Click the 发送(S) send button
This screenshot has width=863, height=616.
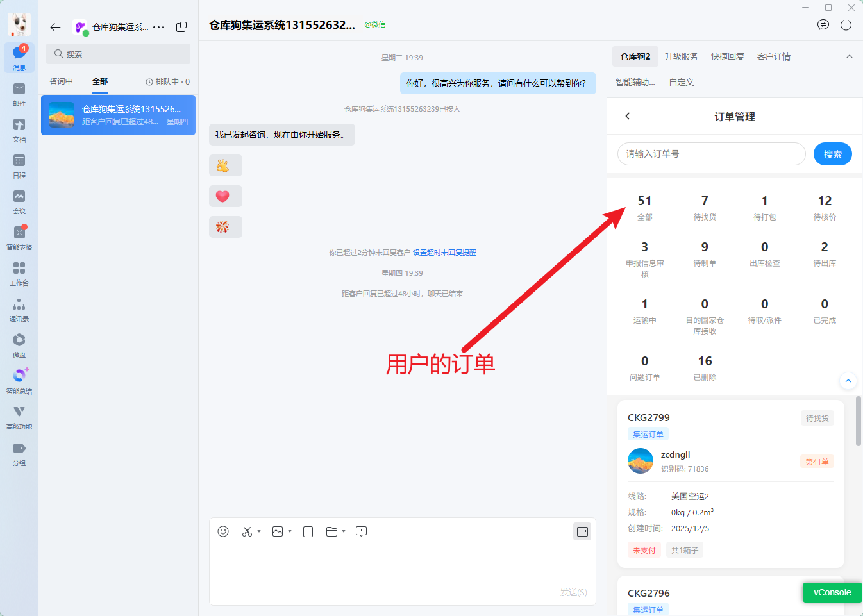pyautogui.click(x=573, y=592)
